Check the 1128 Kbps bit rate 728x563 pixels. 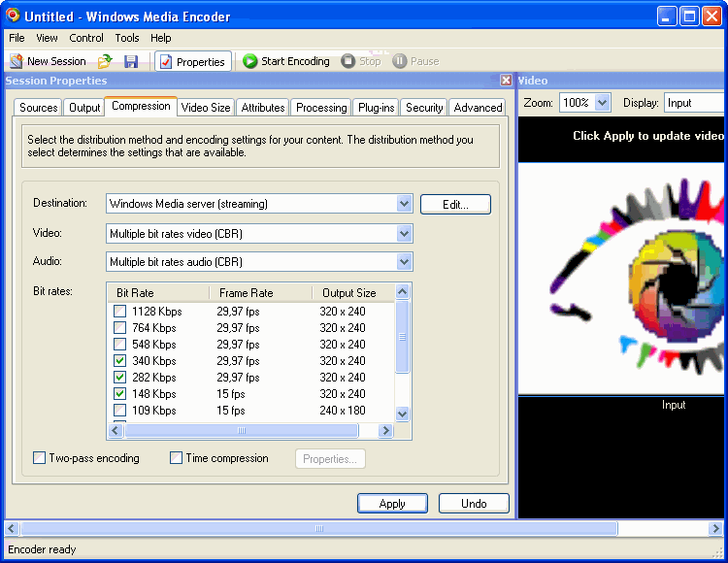click(x=119, y=312)
